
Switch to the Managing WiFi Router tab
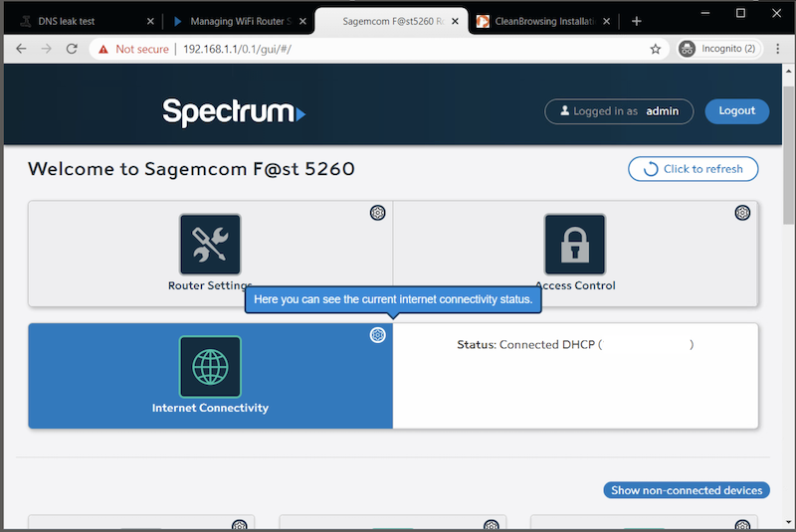tap(239, 21)
